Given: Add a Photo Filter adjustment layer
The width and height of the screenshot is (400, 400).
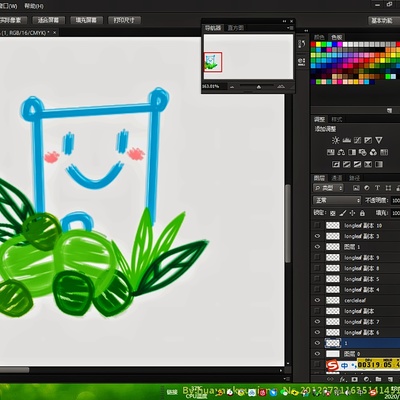Looking at the screenshot, I should click(363, 152).
